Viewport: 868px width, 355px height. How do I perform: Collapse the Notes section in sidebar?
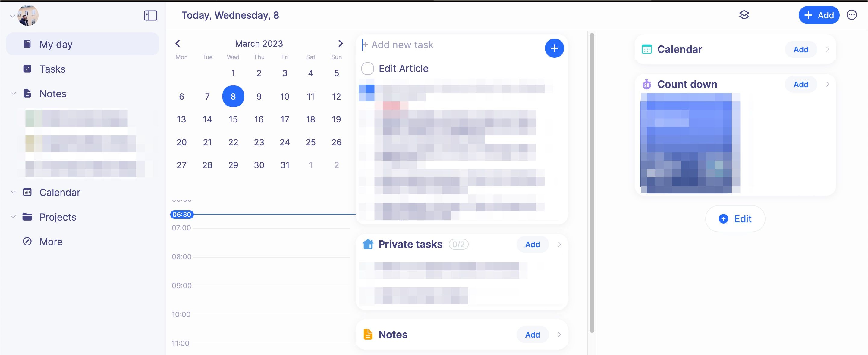13,94
